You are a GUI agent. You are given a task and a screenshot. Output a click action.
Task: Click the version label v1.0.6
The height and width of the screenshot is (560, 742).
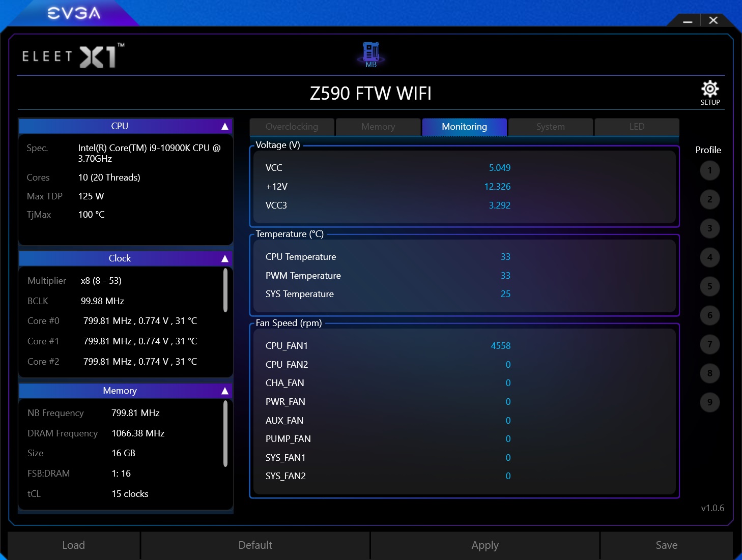coord(712,508)
